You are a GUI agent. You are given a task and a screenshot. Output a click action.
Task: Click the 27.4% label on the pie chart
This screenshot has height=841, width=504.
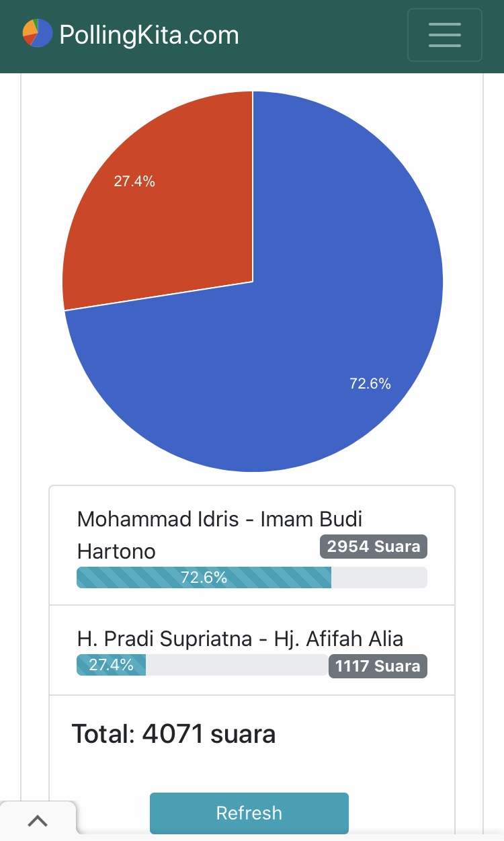(134, 181)
